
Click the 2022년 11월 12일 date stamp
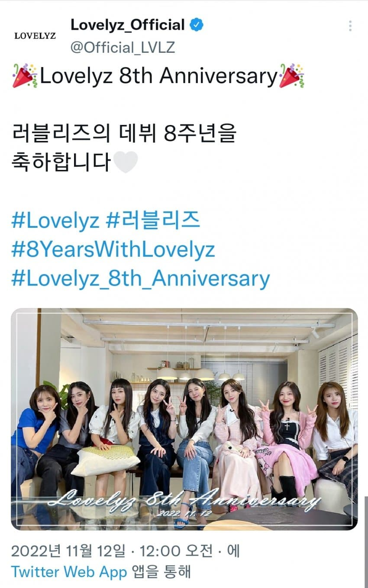pos(68,551)
